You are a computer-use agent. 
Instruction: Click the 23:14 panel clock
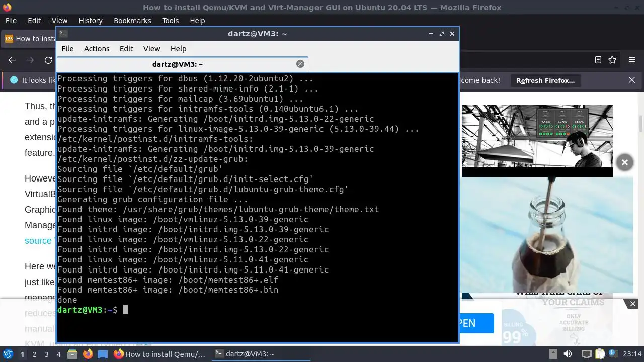632,354
